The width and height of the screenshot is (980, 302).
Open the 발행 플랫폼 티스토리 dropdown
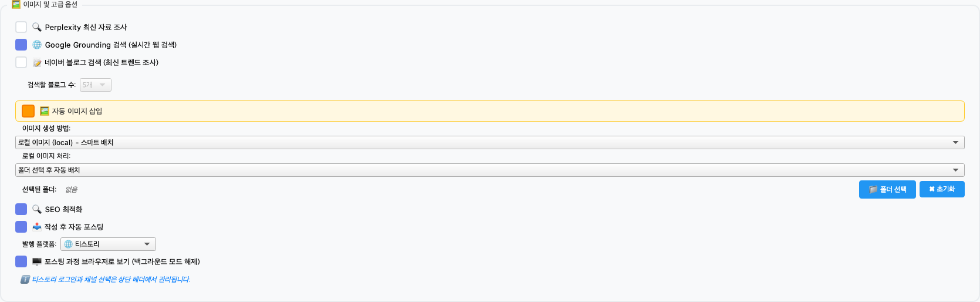point(108,244)
